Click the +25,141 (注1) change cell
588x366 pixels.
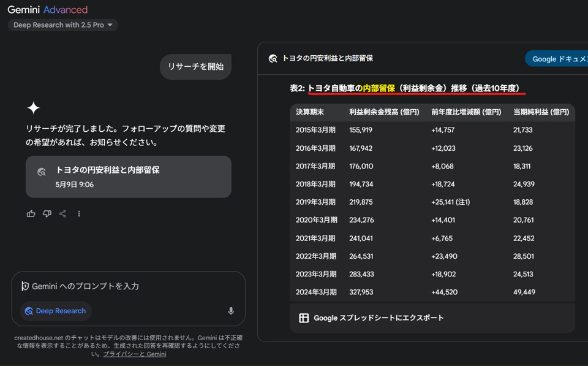click(x=450, y=202)
